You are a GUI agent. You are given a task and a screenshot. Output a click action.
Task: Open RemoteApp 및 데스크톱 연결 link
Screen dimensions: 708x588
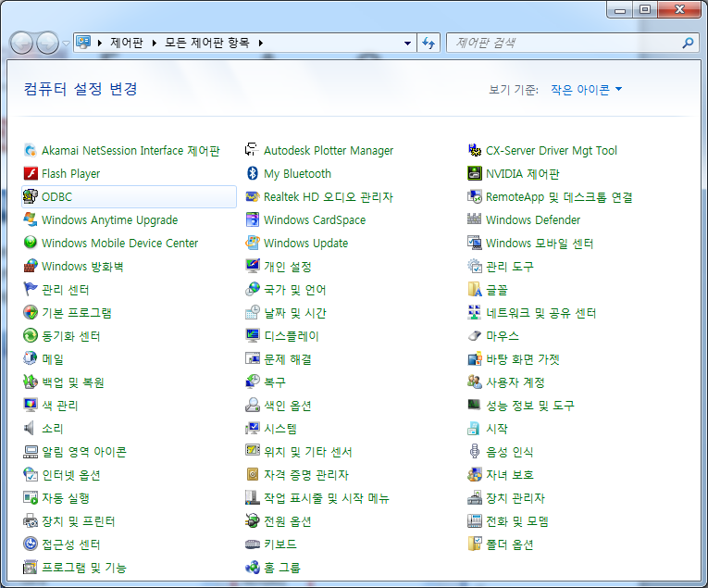tap(559, 197)
